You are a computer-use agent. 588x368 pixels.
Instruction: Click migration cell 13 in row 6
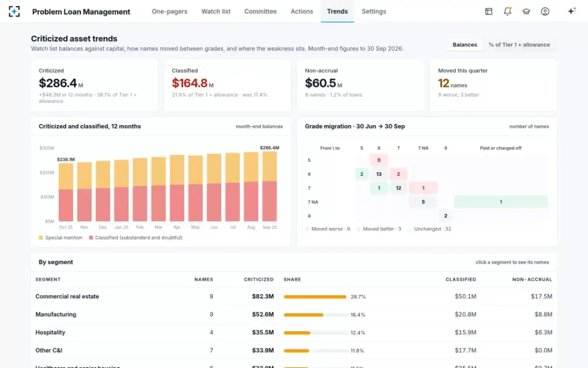pos(379,174)
